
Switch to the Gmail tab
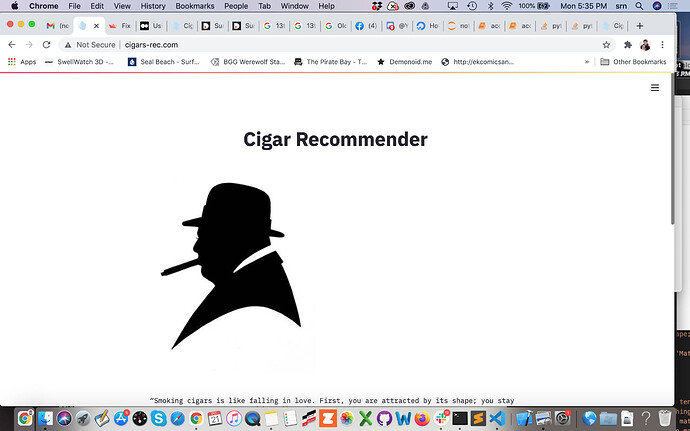[x=58, y=26]
